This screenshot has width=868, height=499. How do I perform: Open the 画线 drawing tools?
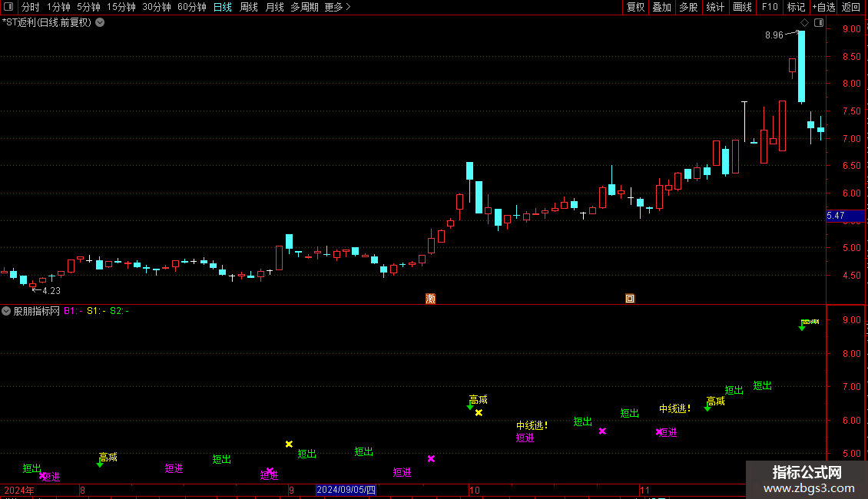pyautogui.click(x=742, y=7)
